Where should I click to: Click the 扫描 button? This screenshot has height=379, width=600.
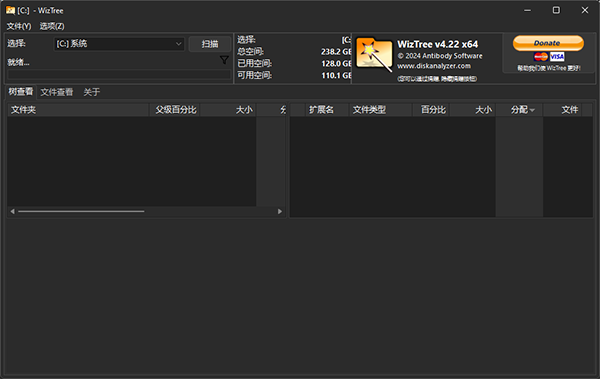pyautogui.click(x=210, y=44)
